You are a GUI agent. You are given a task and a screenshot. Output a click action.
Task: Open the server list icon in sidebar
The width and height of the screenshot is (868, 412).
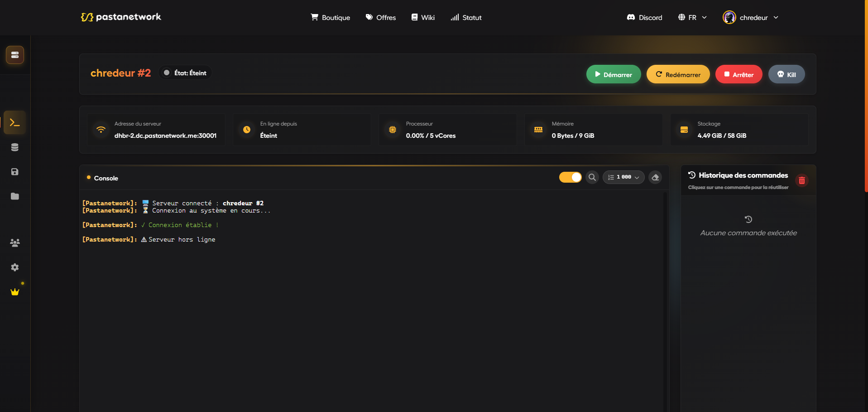tap(15, 55)
